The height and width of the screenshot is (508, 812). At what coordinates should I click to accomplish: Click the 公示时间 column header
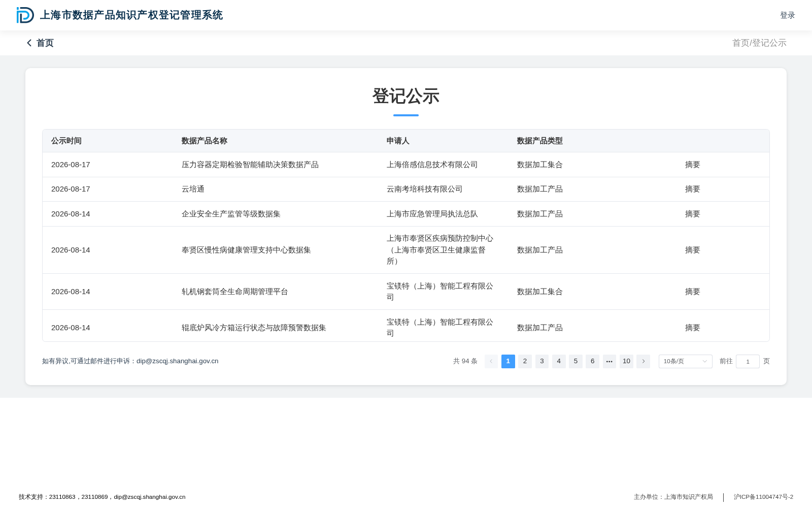coord(66,141)
